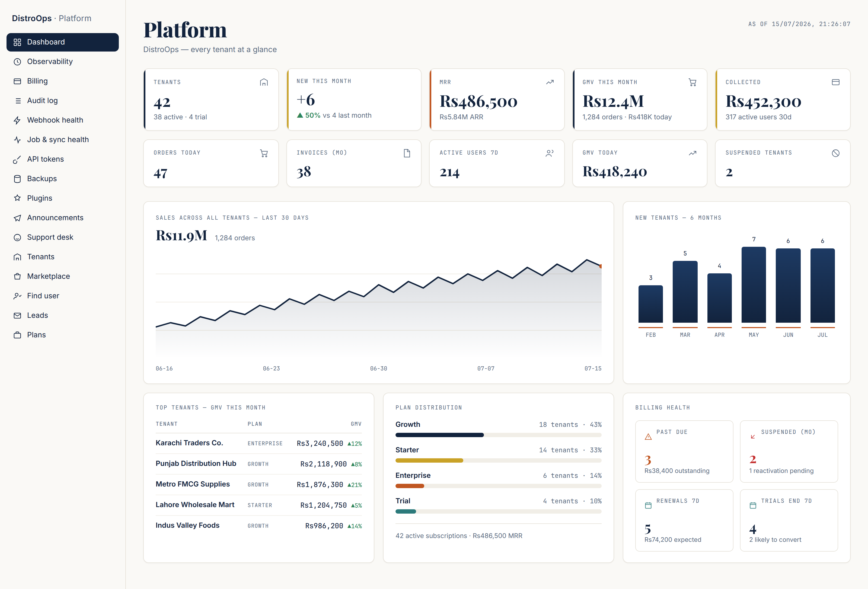Click the calendar icon on Renewals 7D tile

coord(648,505)
